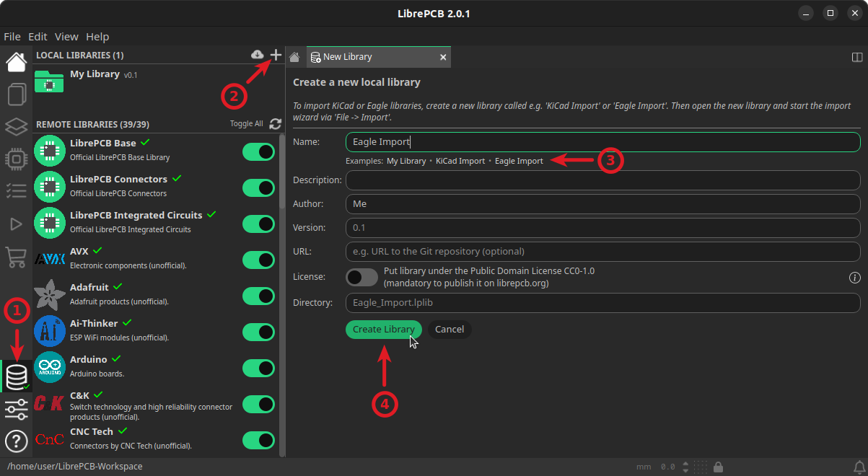Open the My Library folder icon
The image size is (868, 476).
click(x=49, y=81)
